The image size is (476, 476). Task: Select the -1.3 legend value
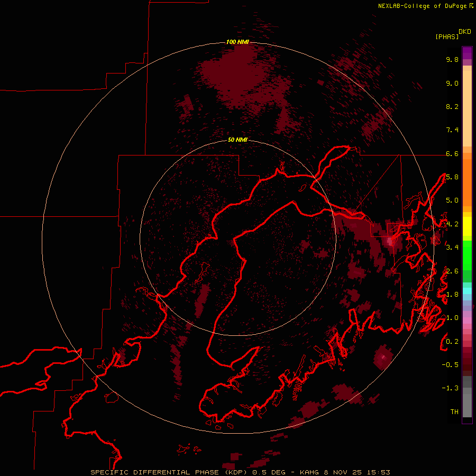coord(450,388)
